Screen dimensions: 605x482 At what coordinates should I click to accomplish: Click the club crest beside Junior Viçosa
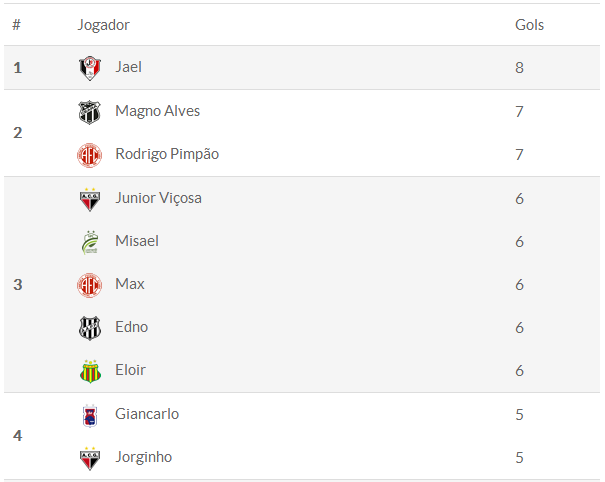90,199
